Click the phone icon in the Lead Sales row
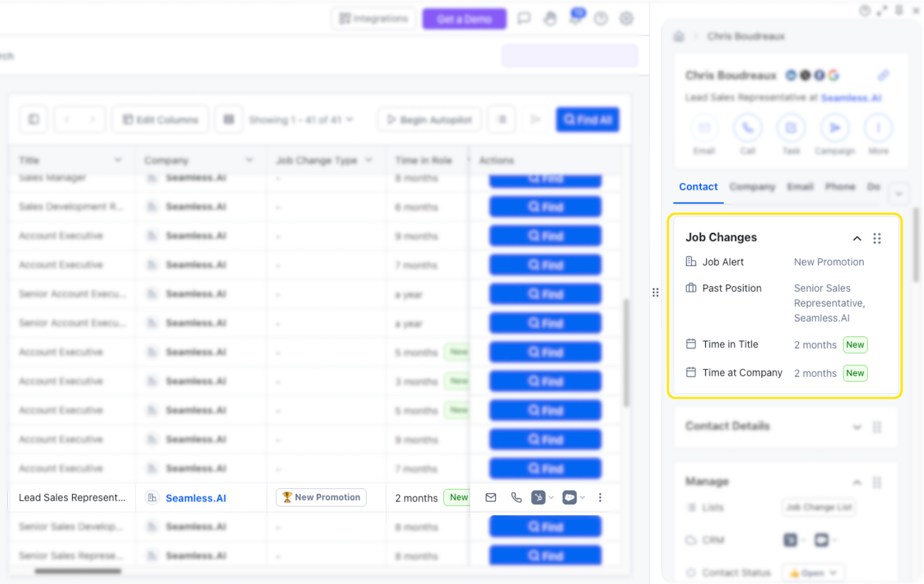The image size is (924, 584). (516, 497)
